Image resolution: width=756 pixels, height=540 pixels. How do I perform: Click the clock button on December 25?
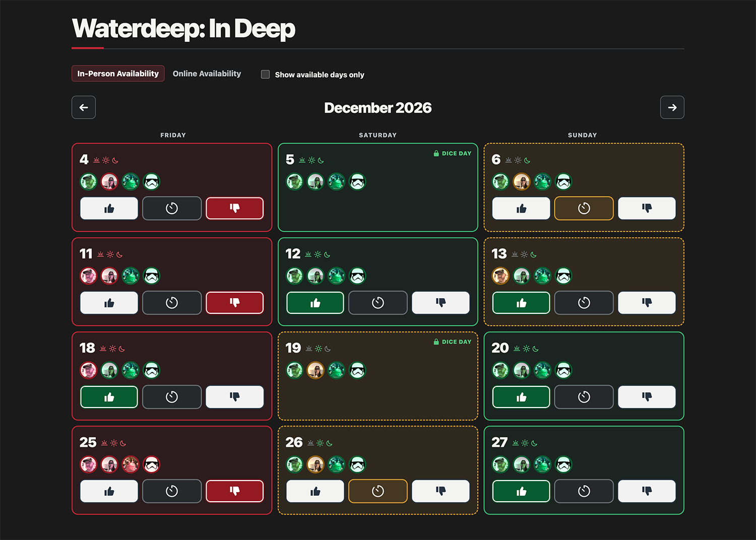click(172, 491)
